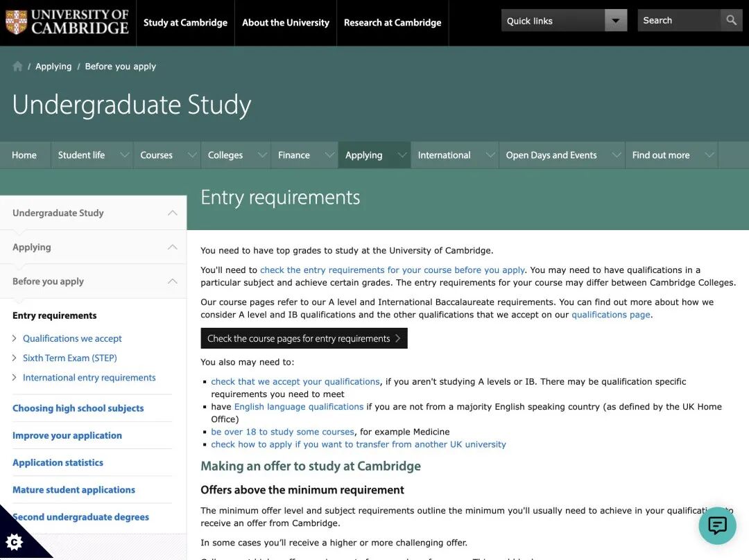Click the University of Cambridge logo
This screenshot has width=749, height=560.
click(67, 22)
